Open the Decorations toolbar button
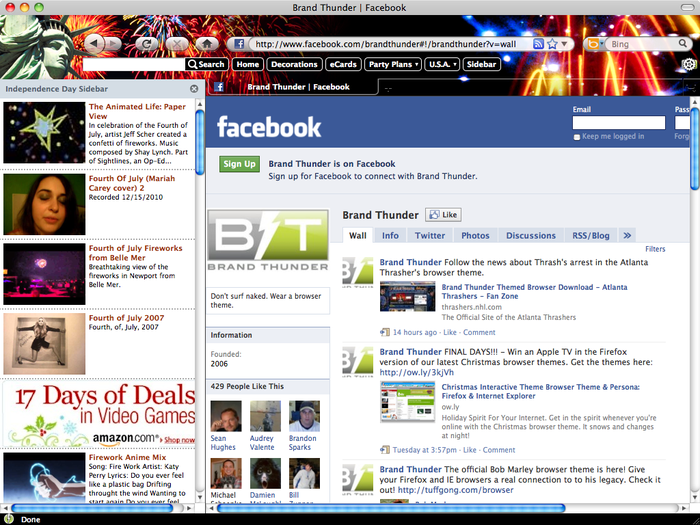The height and width of the screenshot is (525, 700). point(294,64)
